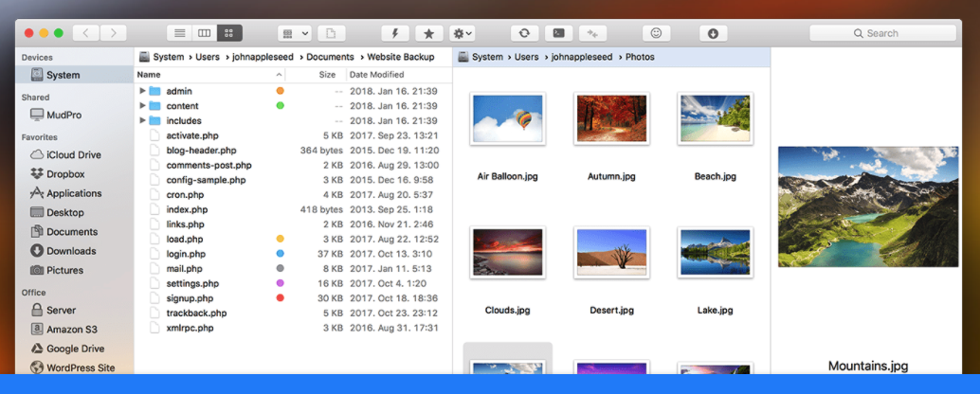Open the terminal toolbar icon
Screen dimensions: 980x394
559,33
